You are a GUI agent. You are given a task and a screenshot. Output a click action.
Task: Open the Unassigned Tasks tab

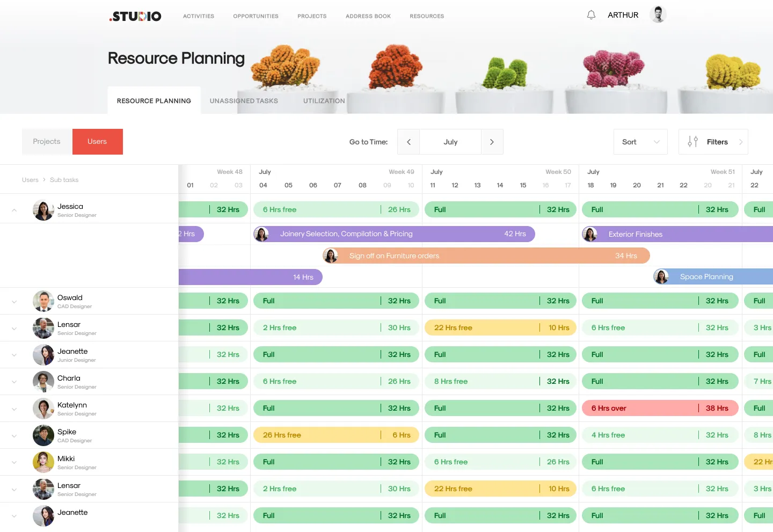click(244, 101)
